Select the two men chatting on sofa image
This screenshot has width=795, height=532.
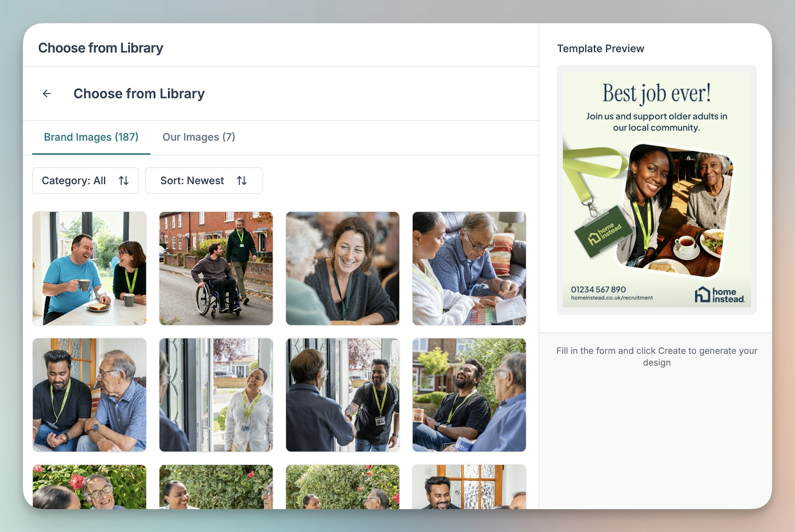(x=90, y=395)
